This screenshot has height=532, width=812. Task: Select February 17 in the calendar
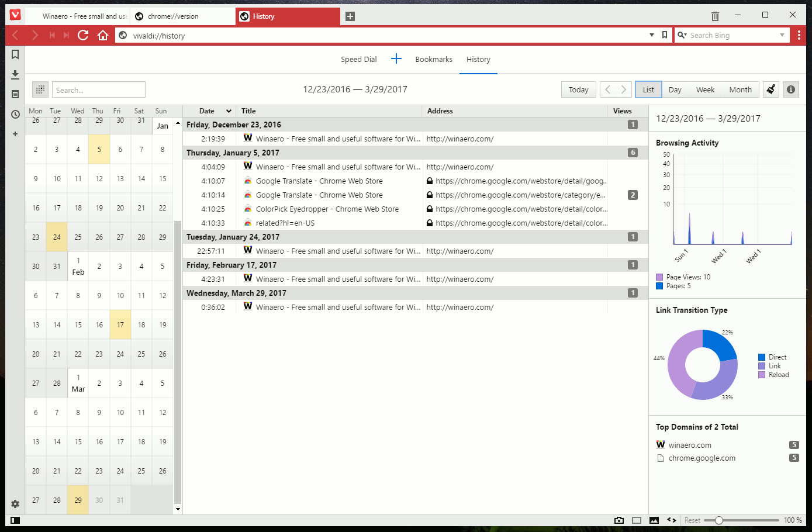pyautogui.click(x=120, y=324)
